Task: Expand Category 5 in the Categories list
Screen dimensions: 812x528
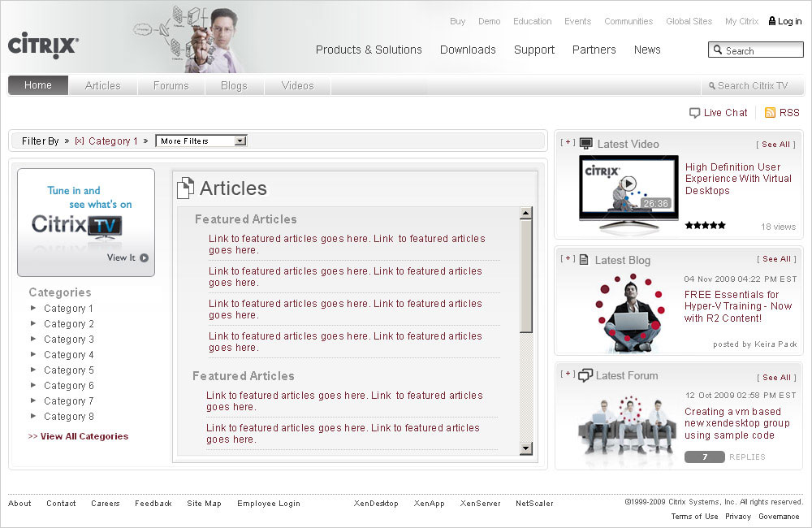Action: (x=33, y=370)
